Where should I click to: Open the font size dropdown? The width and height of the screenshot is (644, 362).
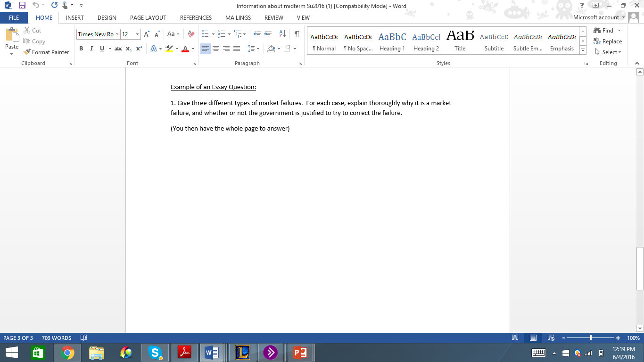click(138, 34)
